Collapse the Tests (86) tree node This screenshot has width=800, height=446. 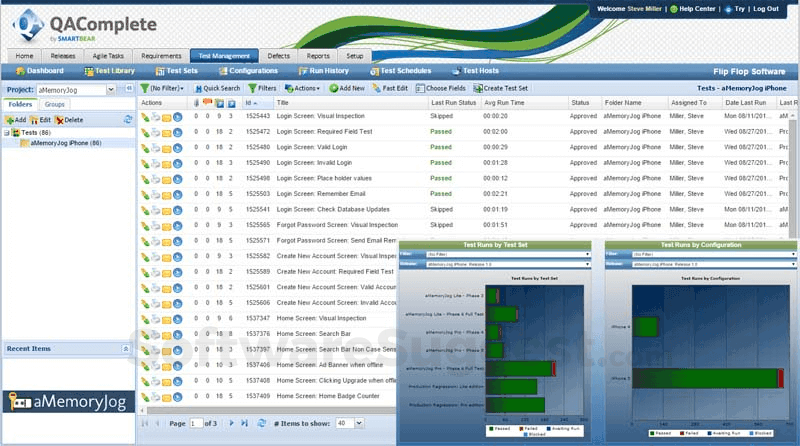(x=7, y=133)
